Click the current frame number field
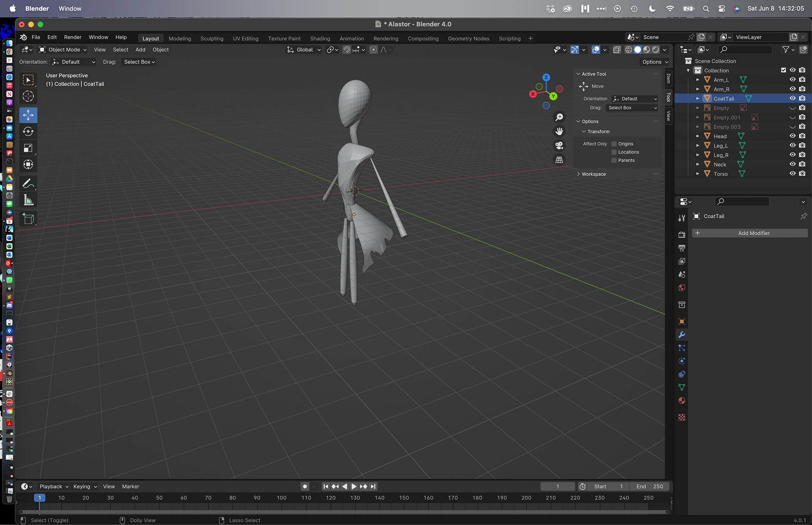812x525 pixels. (557, 487)
